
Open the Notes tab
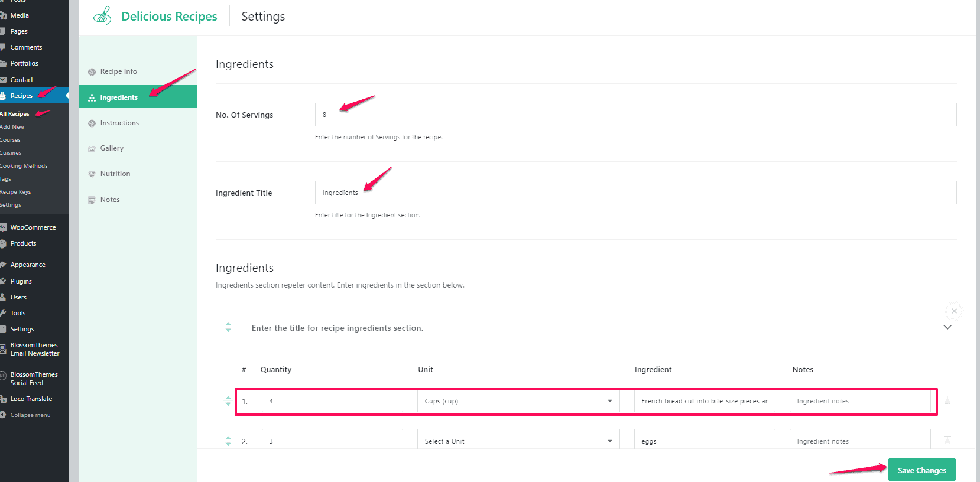pyautogui.click(x=138, y=200)
